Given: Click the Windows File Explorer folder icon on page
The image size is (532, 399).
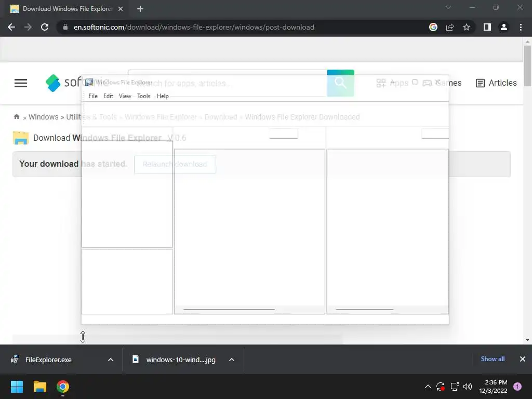Looking at the screenshot, I should coord(21,138).
